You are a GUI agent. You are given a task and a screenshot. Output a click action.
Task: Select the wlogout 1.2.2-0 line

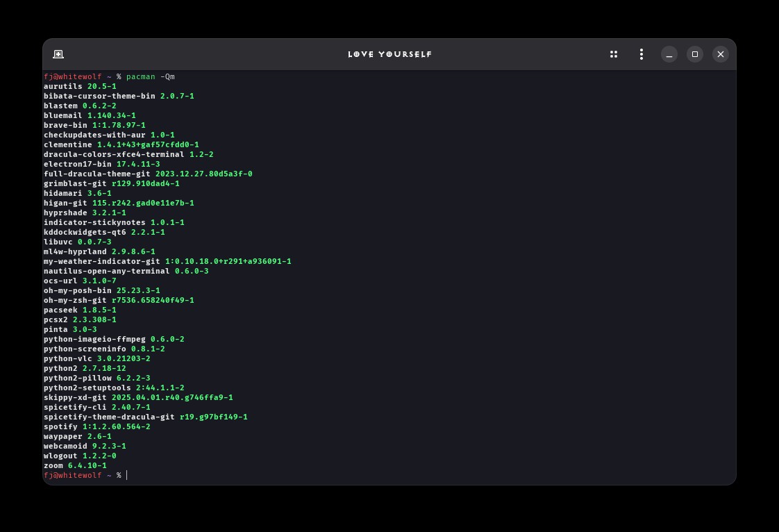[x=80, y=456]
